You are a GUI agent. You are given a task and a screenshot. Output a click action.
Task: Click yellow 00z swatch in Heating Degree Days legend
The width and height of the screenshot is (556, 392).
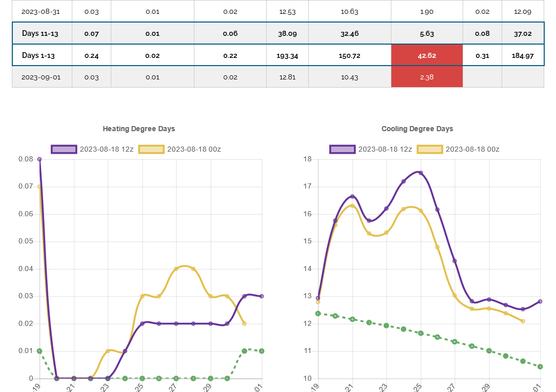pos(151,149)
